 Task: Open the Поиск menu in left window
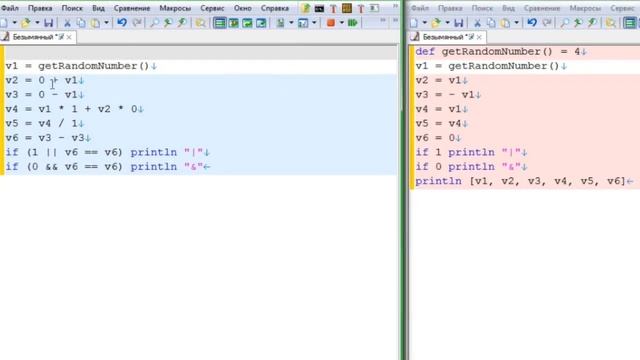click(x=72, y=8)
